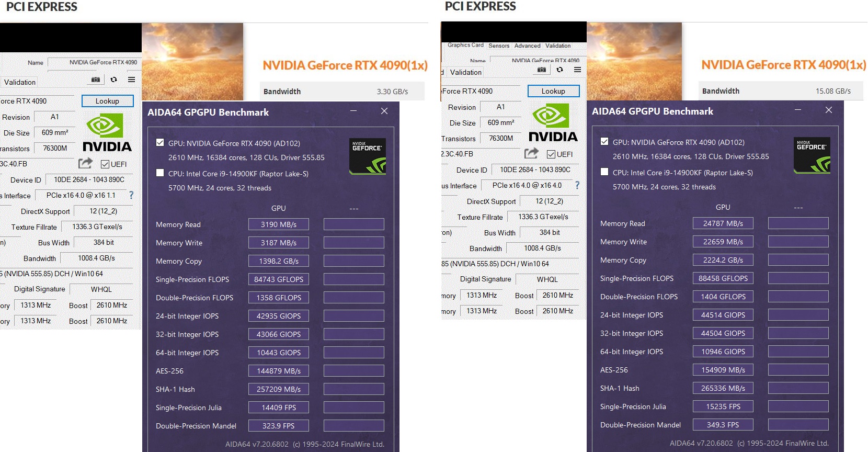This screenshot has height=452, width=868.
Task: Click the Bus Interface field 'PCIe x16 4.0 @ x16 1.1'
Action: pyautogui.click(x=81, y=195)
